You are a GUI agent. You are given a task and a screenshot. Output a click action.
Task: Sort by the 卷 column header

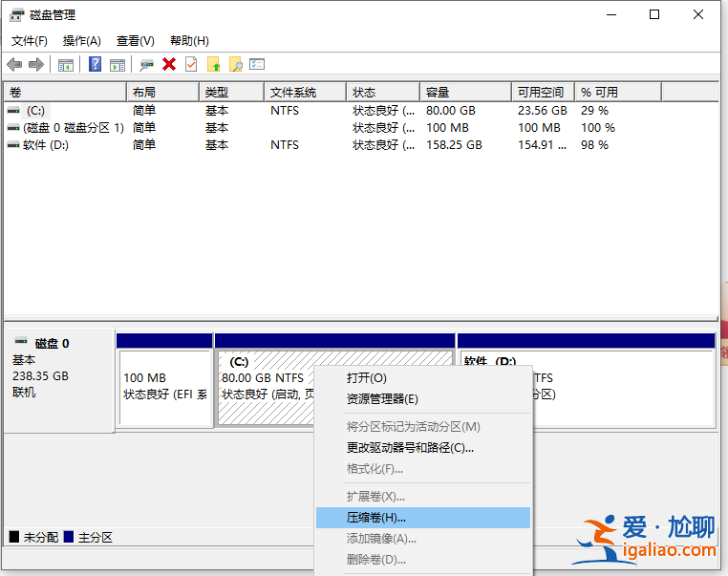(65, 93)
